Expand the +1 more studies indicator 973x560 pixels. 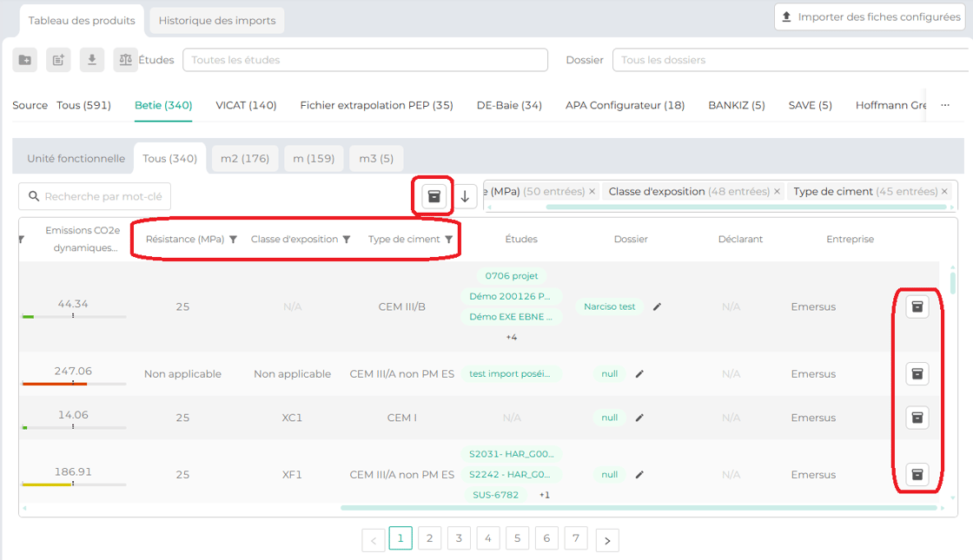tap(544, 495)
